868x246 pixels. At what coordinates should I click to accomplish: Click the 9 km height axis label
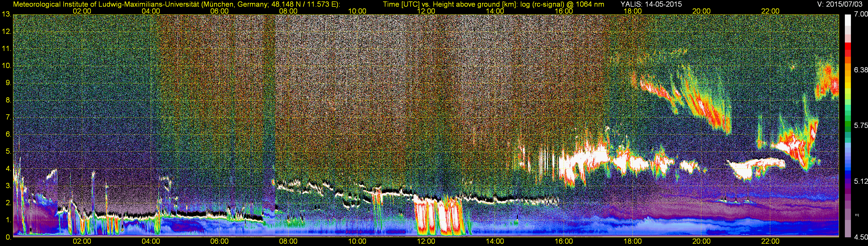coord(8,83)
